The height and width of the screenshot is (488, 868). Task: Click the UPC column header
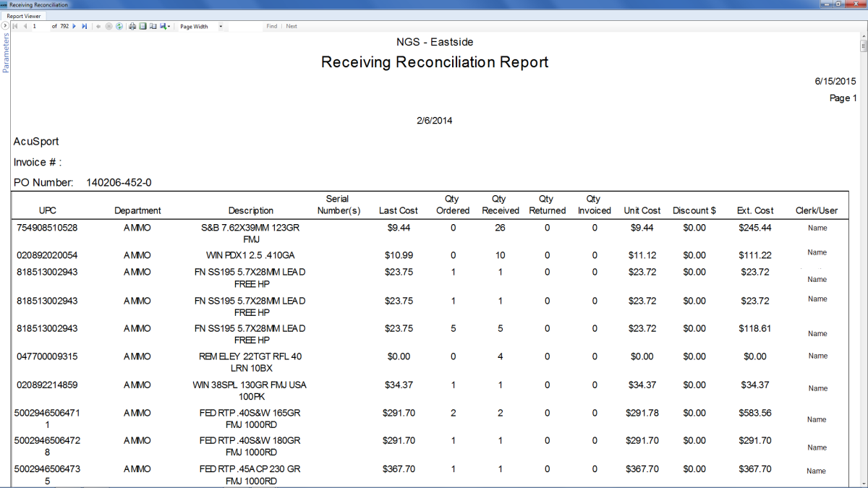coord(48,210)
